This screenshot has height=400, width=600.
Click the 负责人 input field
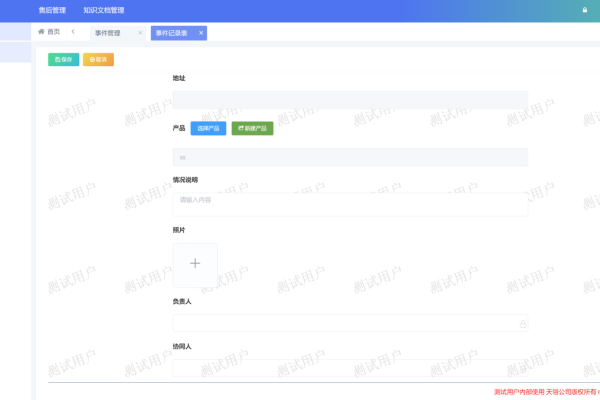(x=351, y=323)
